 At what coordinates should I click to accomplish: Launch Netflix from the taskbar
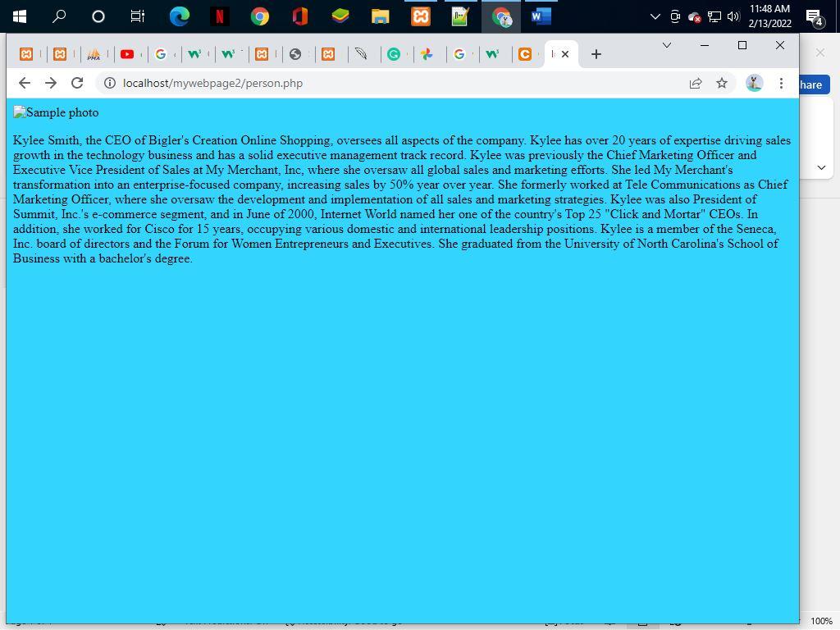(x=219, y=16)
